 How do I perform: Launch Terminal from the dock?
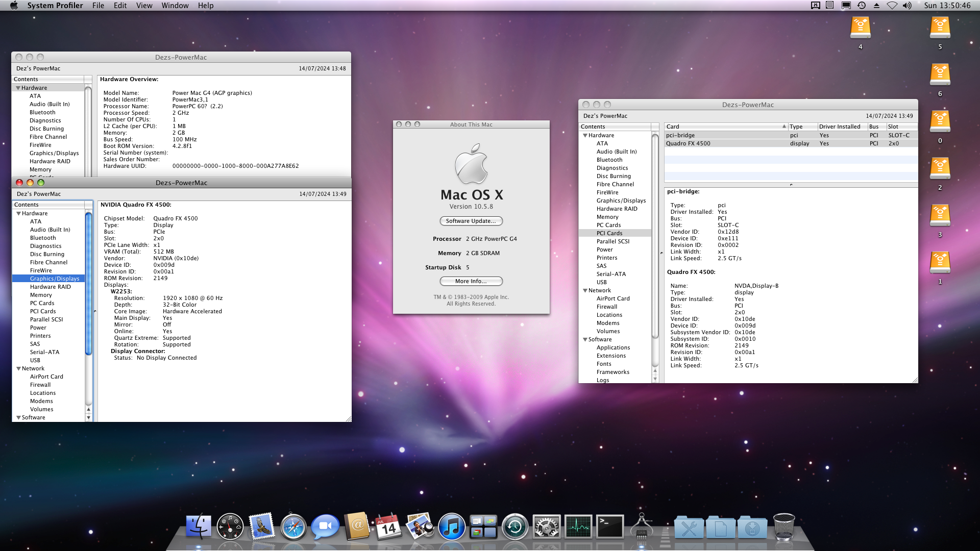click(x=610, y=527)
